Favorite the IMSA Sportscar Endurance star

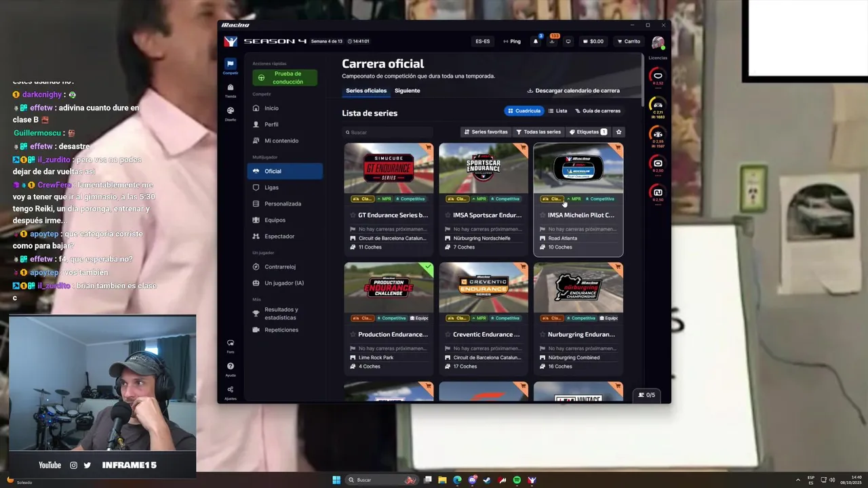[448, 215]
